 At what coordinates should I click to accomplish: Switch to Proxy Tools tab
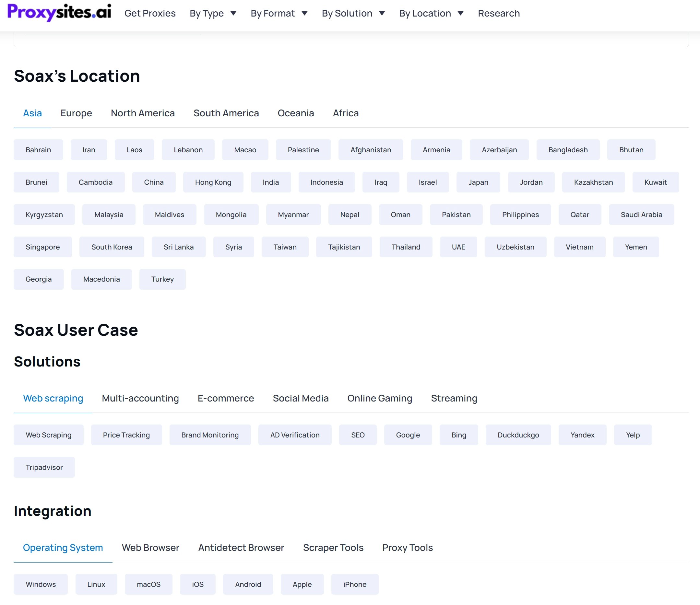(408, 548)
